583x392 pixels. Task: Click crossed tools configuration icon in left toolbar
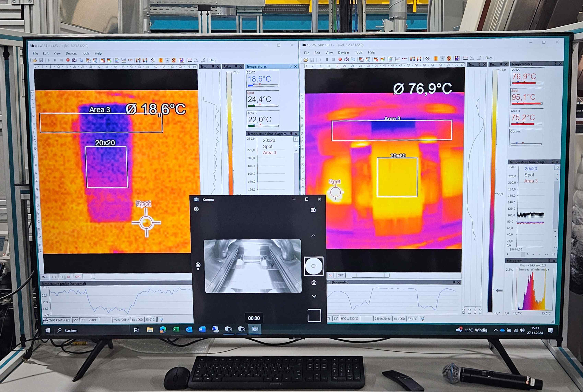point(153,60)
